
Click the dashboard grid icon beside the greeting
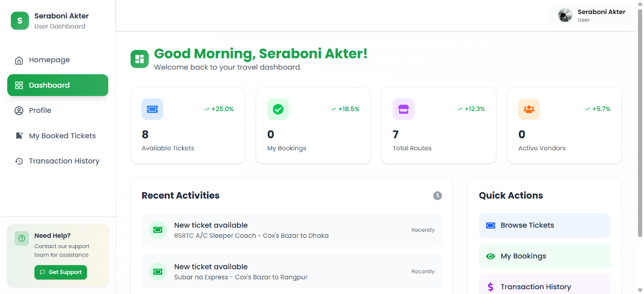[x=140, y=59]
